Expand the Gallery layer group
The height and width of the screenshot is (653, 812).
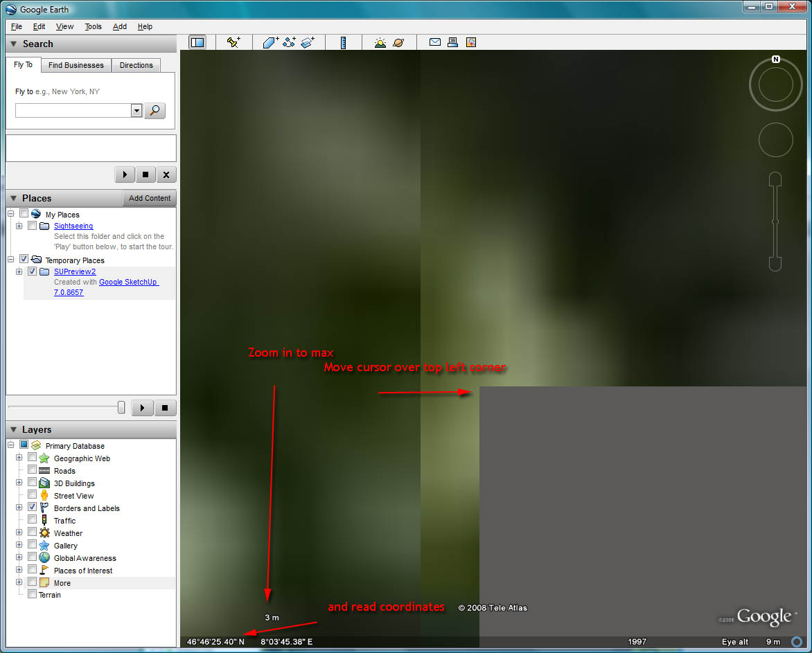click(19, 544)
